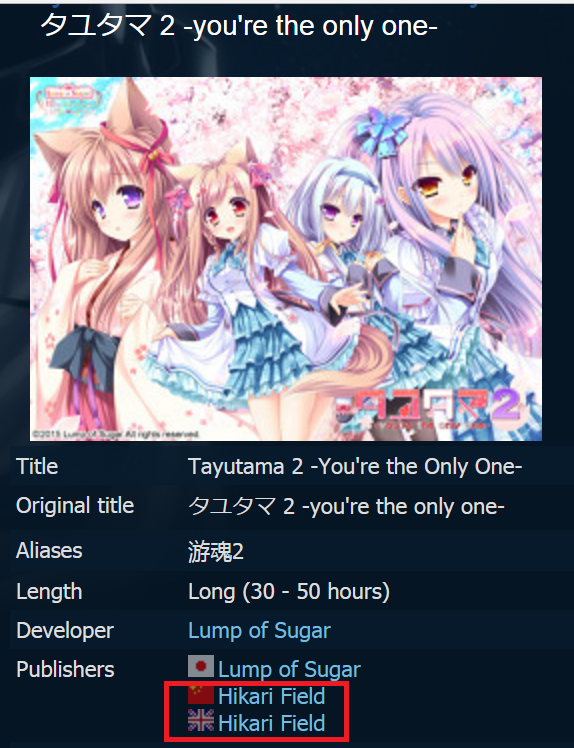Screen dimensions: 574x748
Task: Click the Tayutama 2 logo in cover art
Action: point(428,408)
